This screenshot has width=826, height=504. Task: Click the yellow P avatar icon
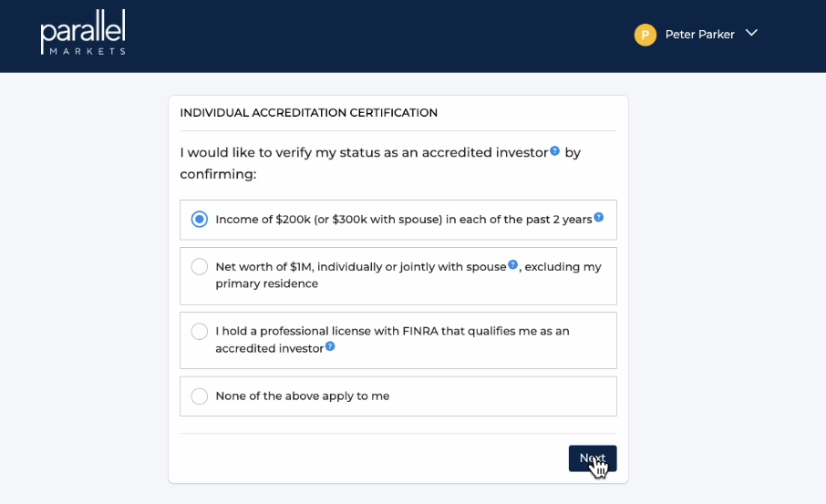[645, 35]
